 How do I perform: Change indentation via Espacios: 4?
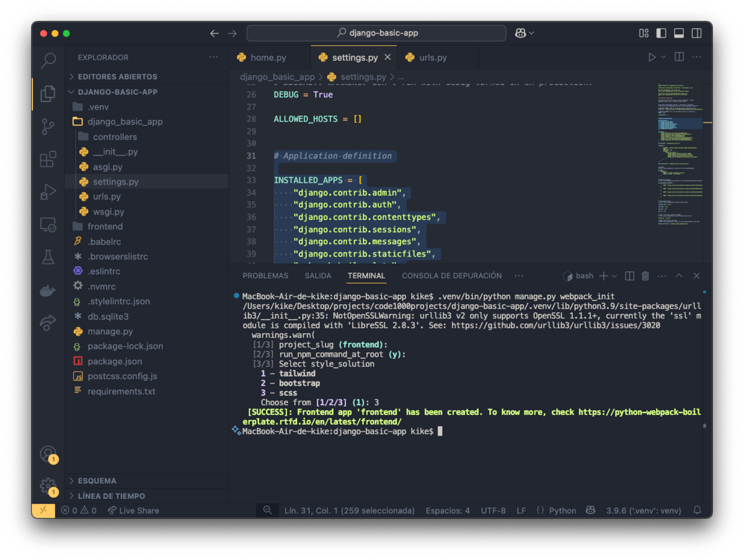(448, 510)
